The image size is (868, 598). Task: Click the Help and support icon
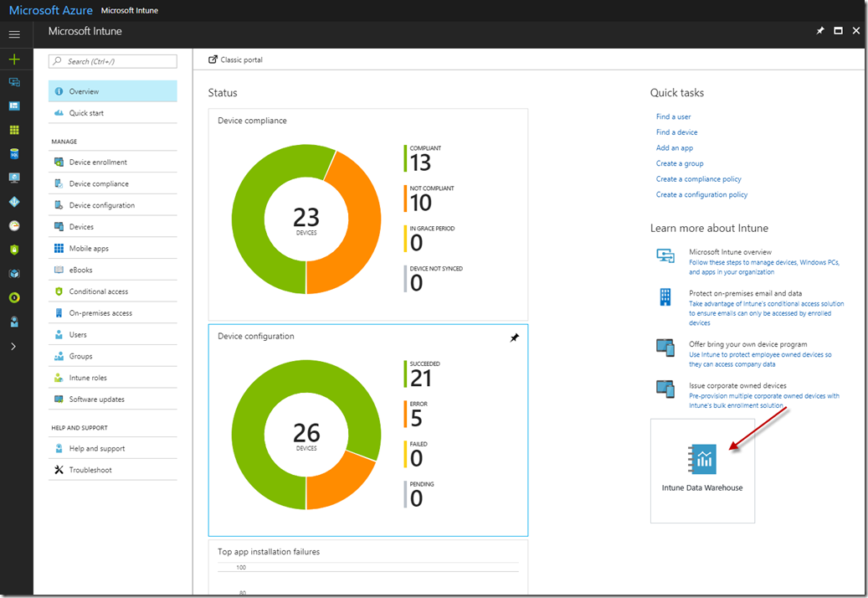pos(59,449)
